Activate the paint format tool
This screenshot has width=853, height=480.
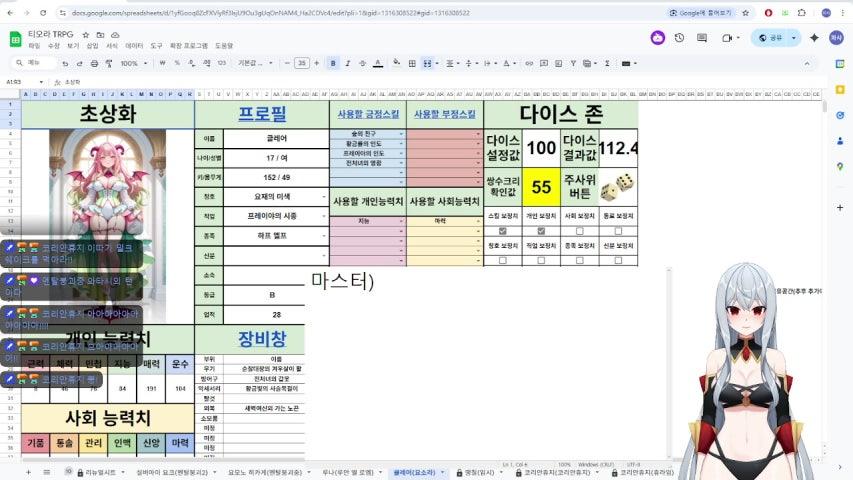point(109,64)
